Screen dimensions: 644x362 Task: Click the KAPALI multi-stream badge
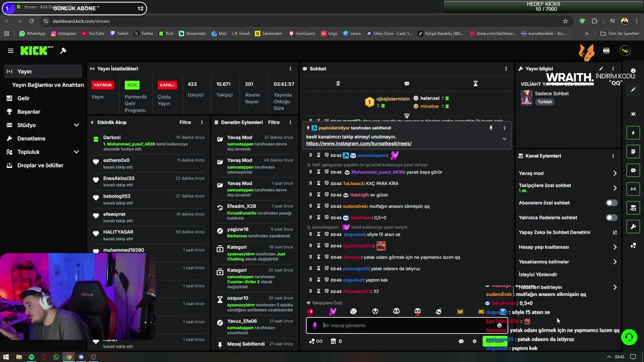coord(167,85)
